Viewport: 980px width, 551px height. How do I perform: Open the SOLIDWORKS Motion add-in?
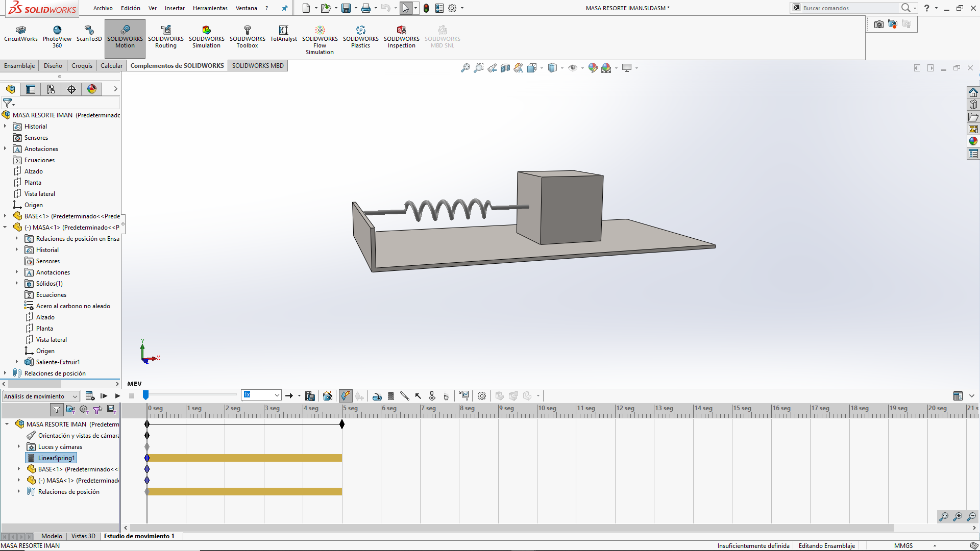click(125, 37)
